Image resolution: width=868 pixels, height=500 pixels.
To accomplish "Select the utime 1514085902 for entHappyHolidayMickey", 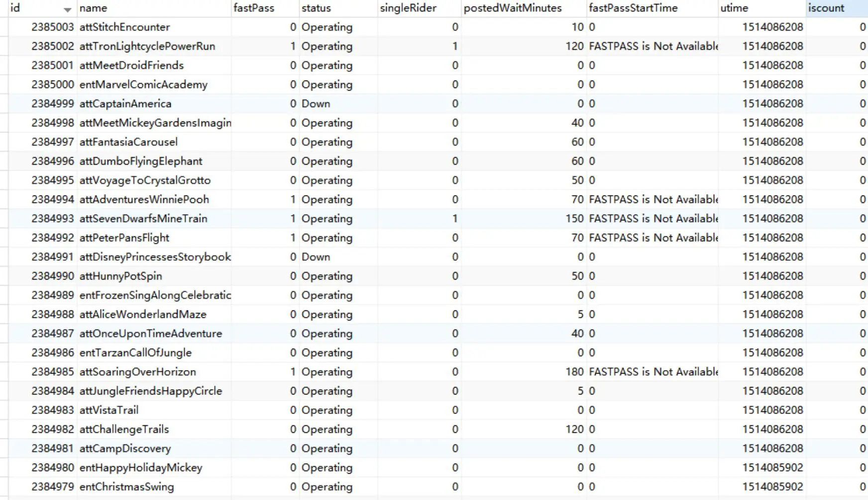I will point(762,468).
